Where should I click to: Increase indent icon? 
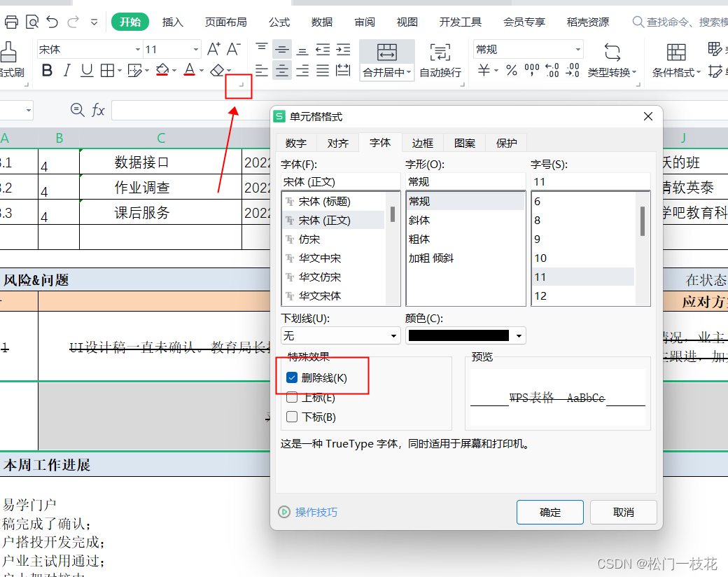(x=343, y=49)
